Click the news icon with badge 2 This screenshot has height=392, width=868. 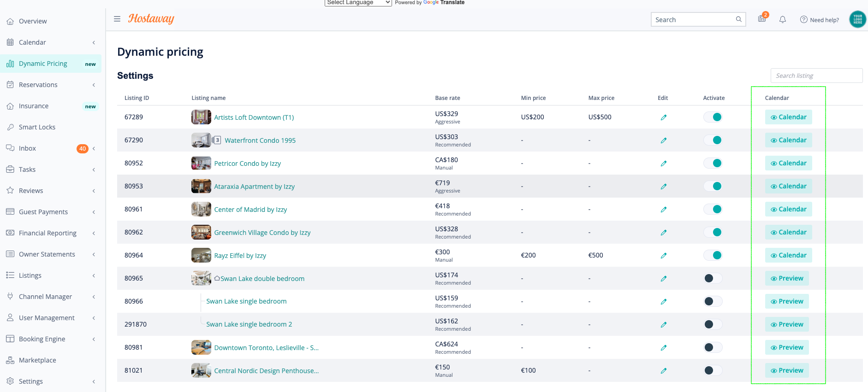762,19
